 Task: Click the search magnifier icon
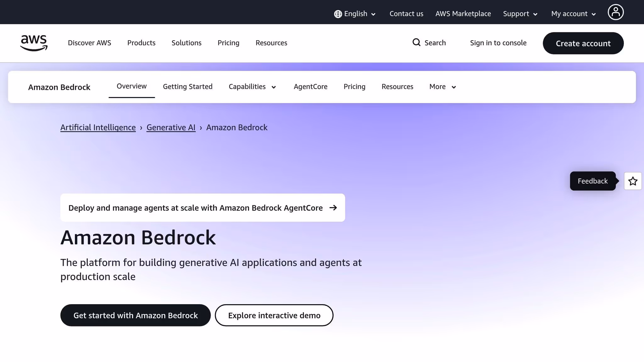[416, 42]
